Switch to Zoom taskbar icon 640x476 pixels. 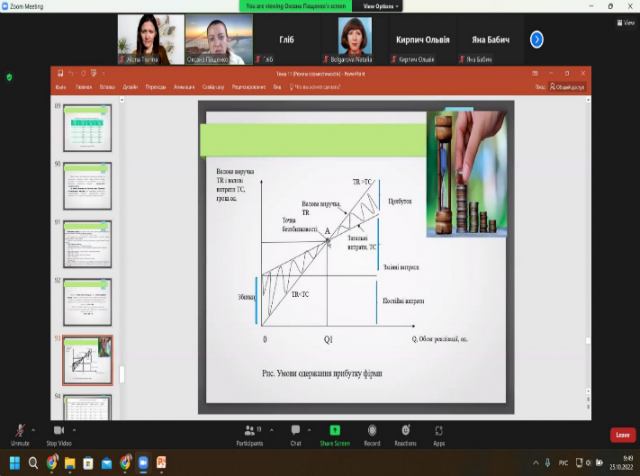143,463
